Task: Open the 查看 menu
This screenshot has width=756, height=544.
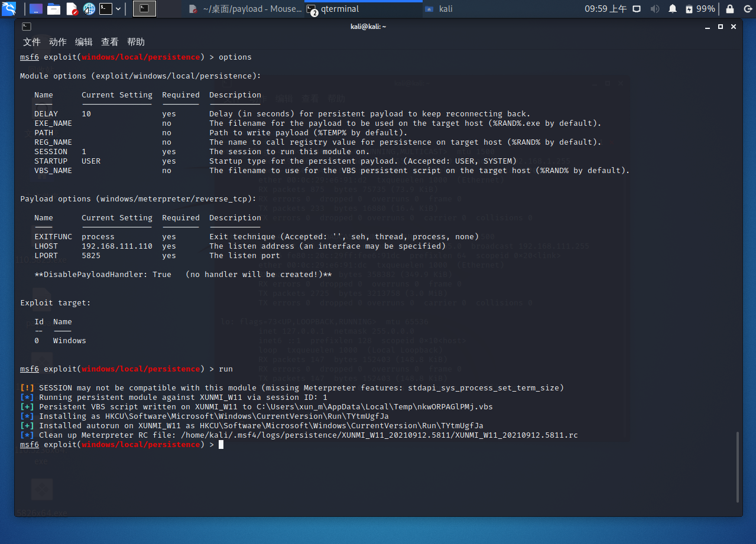Action: pyautogui.click(x=110, y=42)
